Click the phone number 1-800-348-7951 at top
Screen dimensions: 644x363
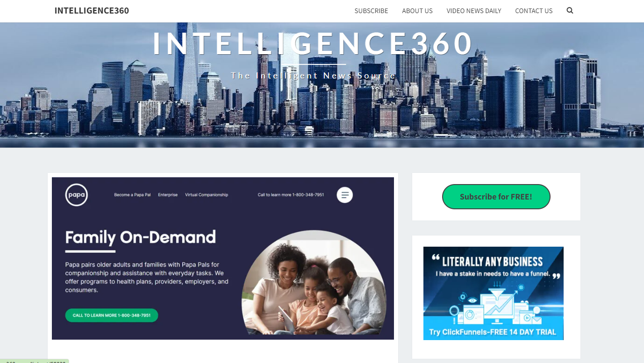(308, 195)
